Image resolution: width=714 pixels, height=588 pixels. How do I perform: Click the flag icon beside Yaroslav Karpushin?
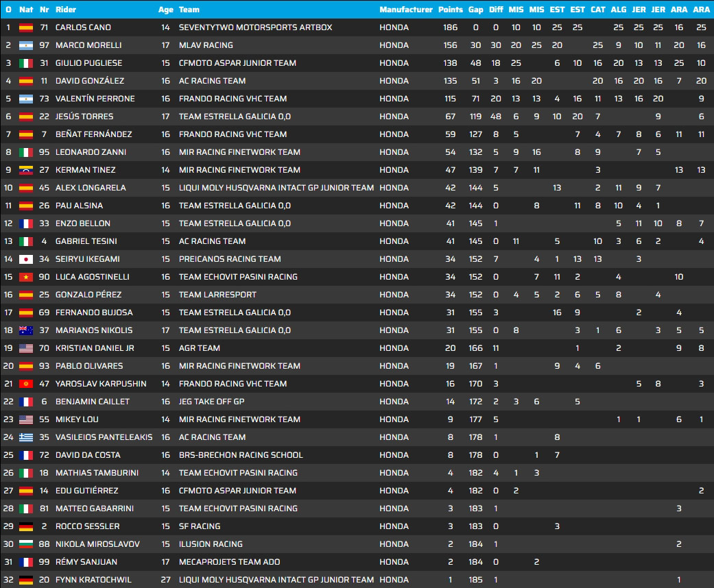tap(26, 384)
